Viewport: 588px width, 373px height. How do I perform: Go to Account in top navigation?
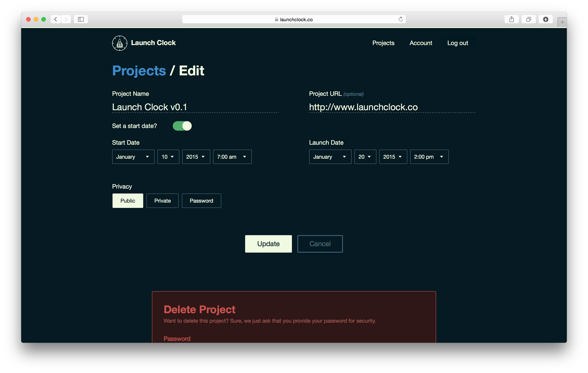(x=421, y=43)
